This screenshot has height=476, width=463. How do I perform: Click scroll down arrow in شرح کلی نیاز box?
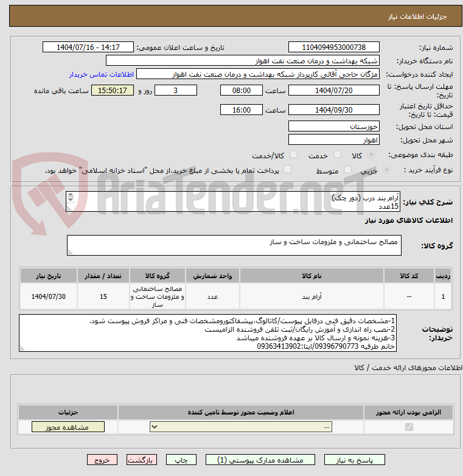[x=71, y=199]
